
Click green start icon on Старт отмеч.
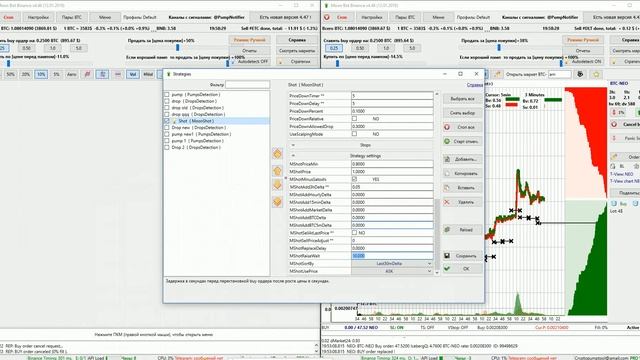447,141
